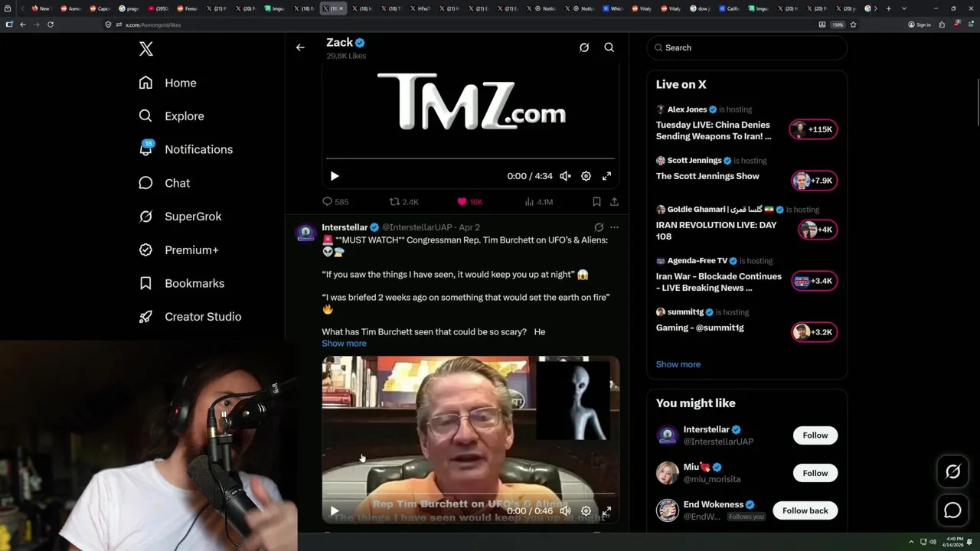The width and height of the screenshot is (980, 551).
Task: Share the TMZ post
Action: pos(614,202)
